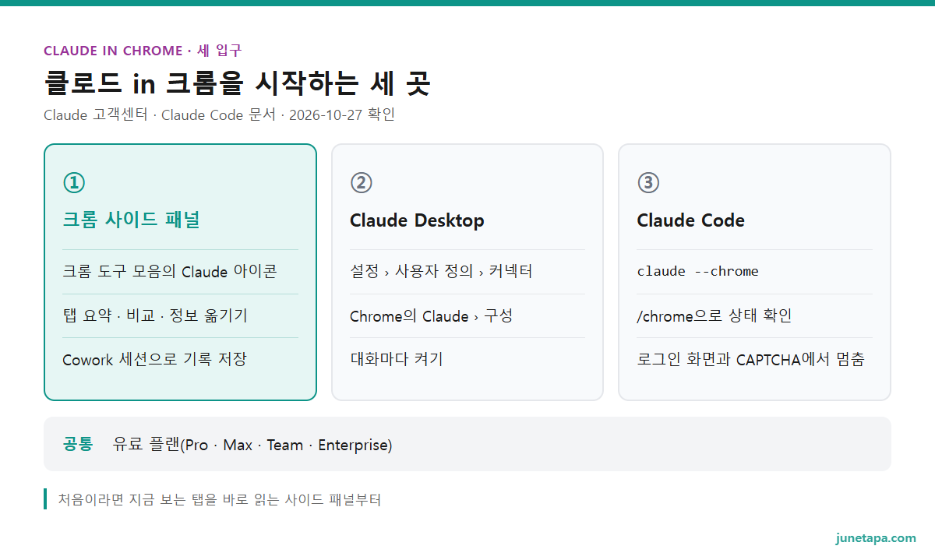Screen dimensions: 935x560
Task: Click the '대화마다 켜기' row
Action: 467,359
